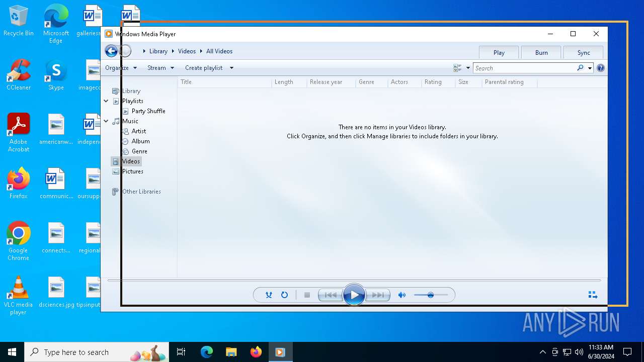Sort by the Actors column header

click(405, 82)
